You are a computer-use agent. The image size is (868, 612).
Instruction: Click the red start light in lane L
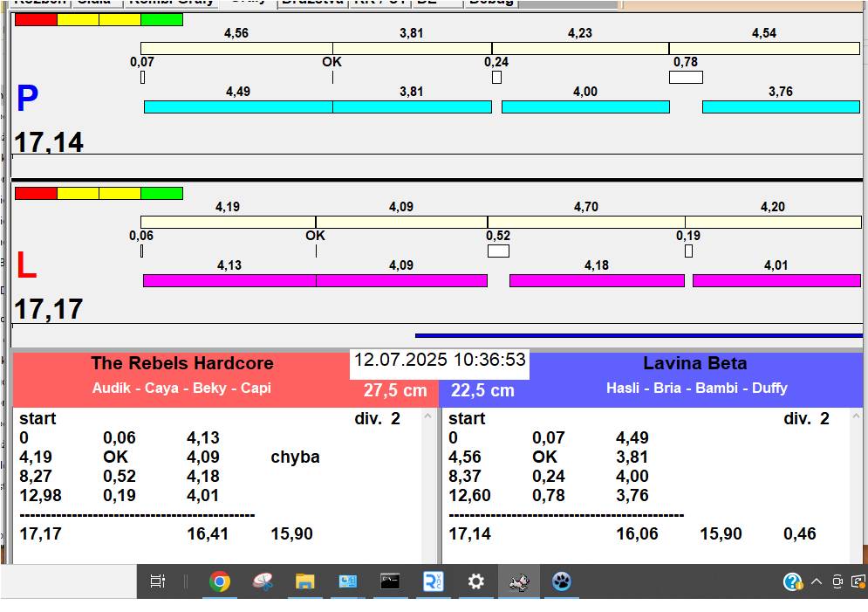pyautogui.click(x=36, y=193)
